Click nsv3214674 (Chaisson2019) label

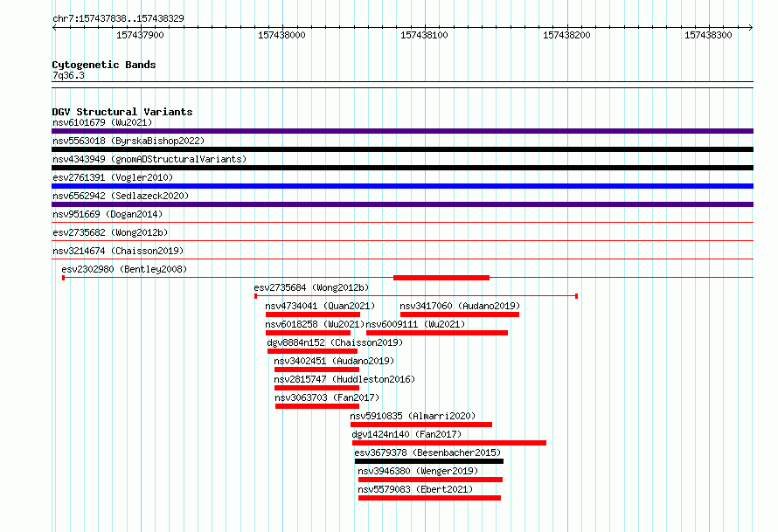point(118,251)
